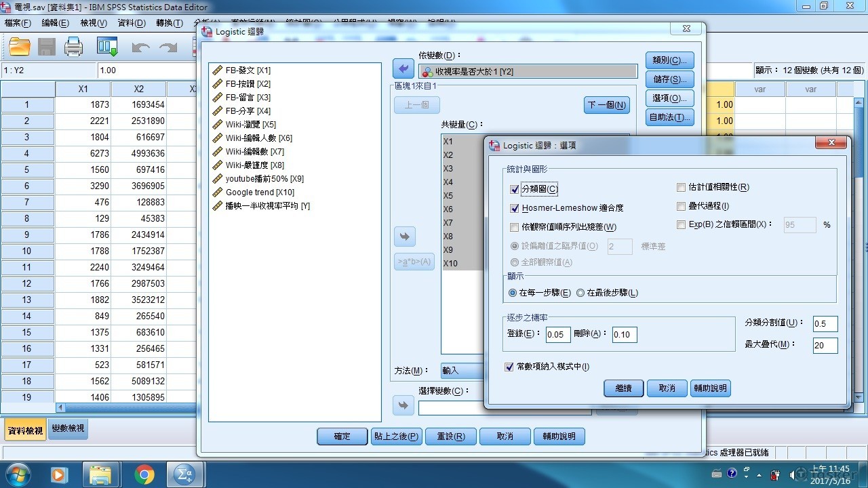Toggle 常數項納入模式中(I) checkbox

pyautogui.click(x=509, y=367)
